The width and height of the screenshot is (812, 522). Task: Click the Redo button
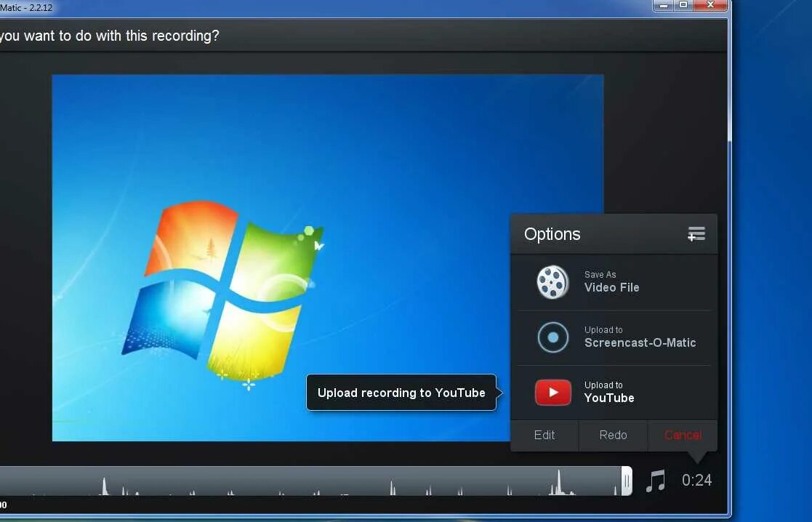coord(613,435)
